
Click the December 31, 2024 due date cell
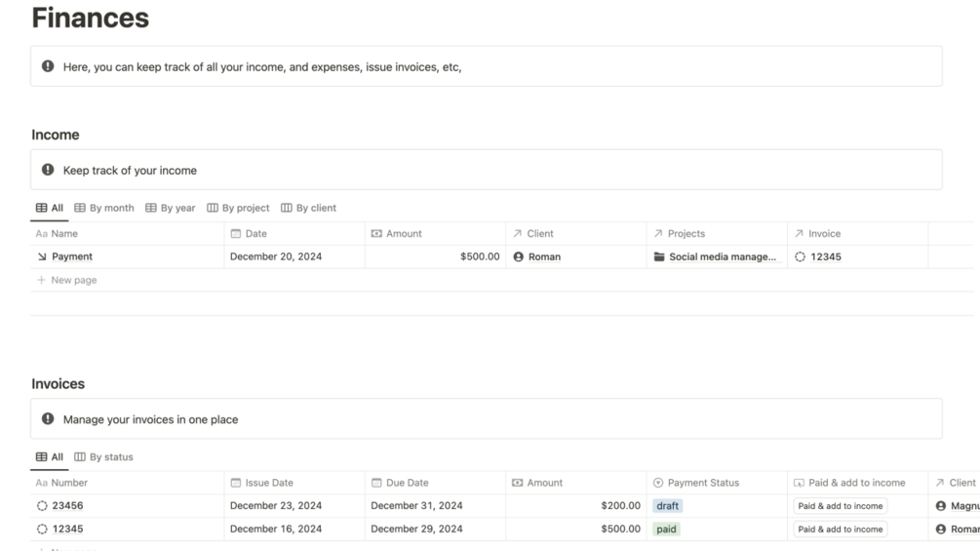coord(416,506)
